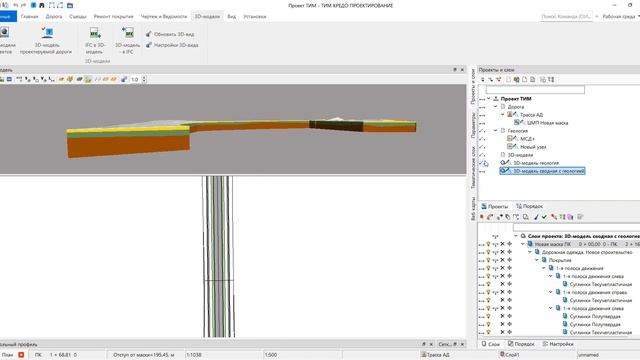
Task: Collapse the 1-я полоса движения справа node
Action: point(551,292)
